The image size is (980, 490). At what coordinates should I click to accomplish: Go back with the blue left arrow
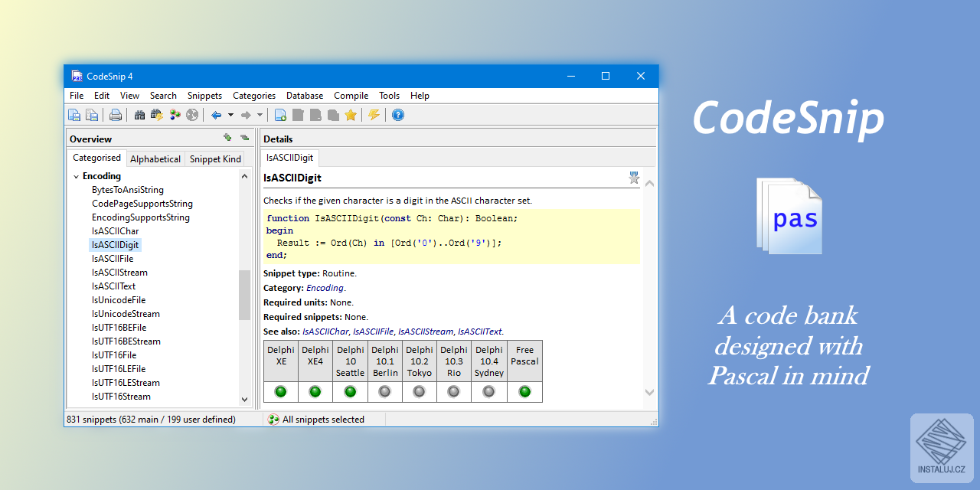click(217, 115)
